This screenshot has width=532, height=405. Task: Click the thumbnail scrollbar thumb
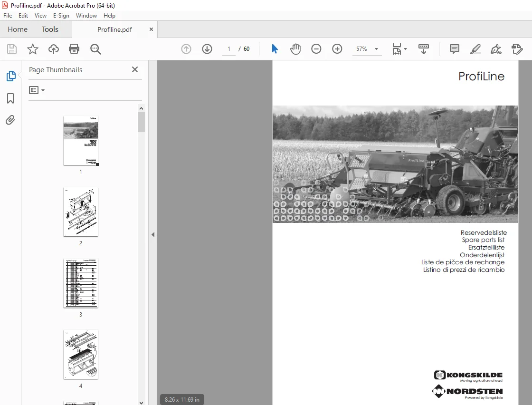pyautogui.click(x=141, y=122)
